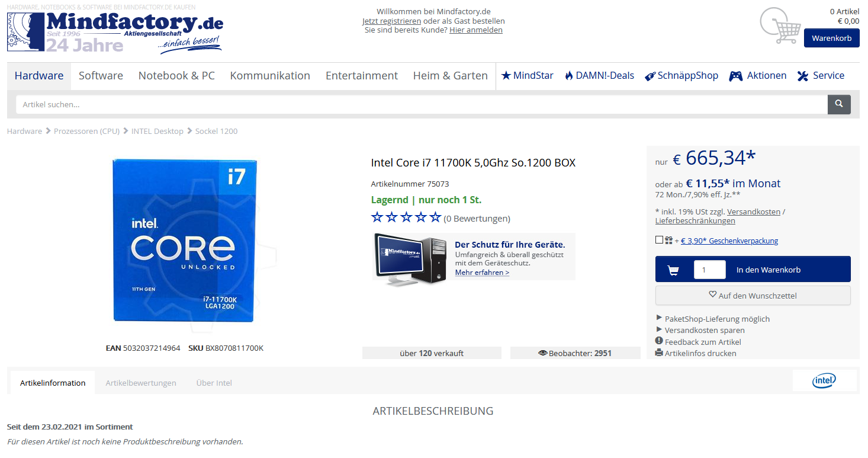Open the Über Intel tab
The height and width of the screenshot is (458, 868).
point(214,383)
